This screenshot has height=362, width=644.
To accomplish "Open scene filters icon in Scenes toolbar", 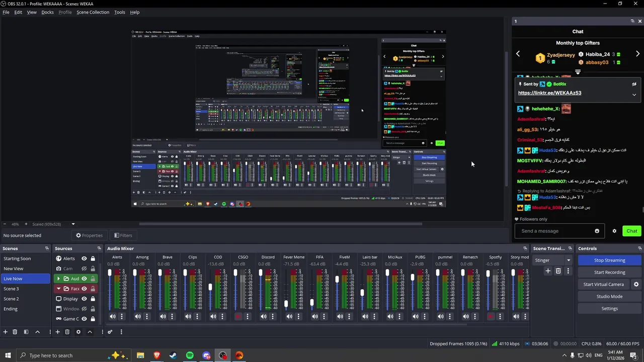I will pos(26,332).
